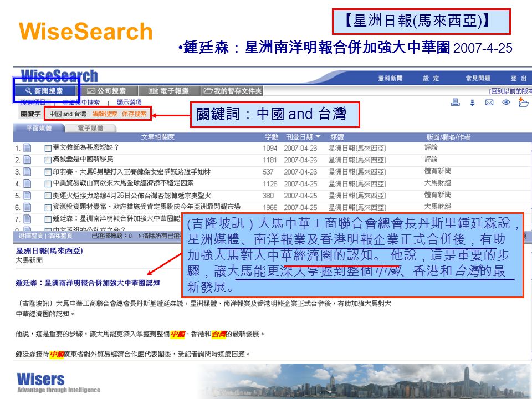This screenshot has width=532, height=399.
Task: Click the 版面/欄名/作者 column header
Action: tap(448, 137)
